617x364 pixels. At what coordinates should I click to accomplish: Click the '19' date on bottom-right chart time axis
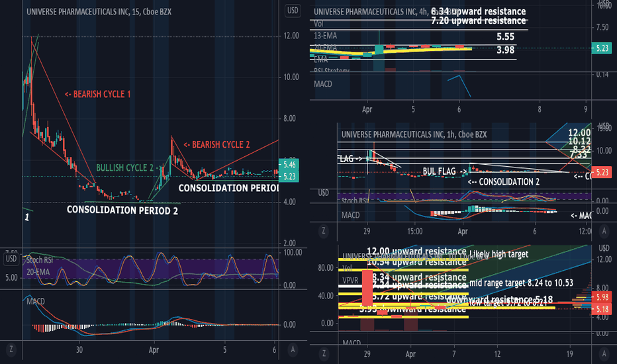click(569, 354)
